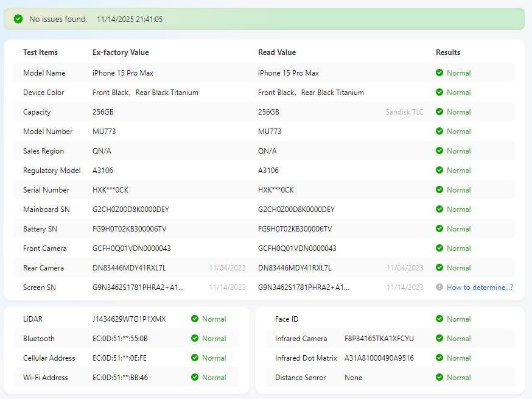
Task: Click the green check icon for Face ID
Action: click(439, 319)
